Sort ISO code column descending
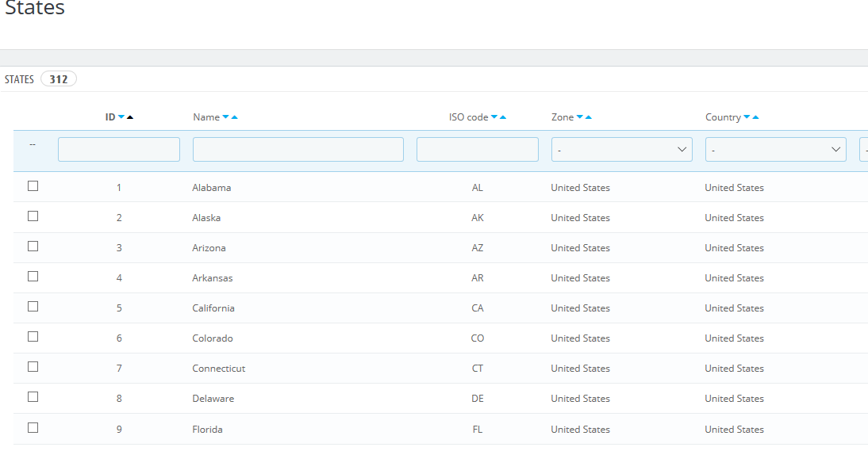868x451 pixels. coord(494,117)
